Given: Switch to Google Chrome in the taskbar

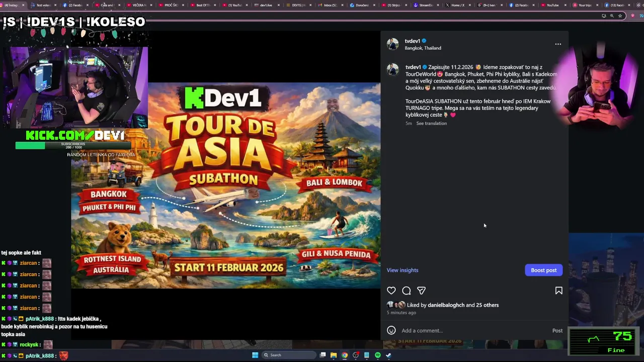Looking at the screenshot, I should 345,355.
